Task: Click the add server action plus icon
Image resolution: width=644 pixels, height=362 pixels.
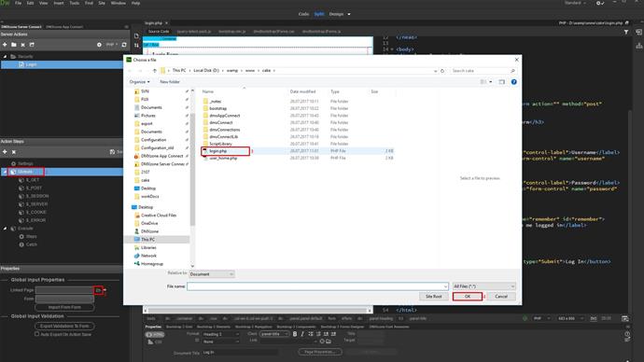Action: pos(5,45)
